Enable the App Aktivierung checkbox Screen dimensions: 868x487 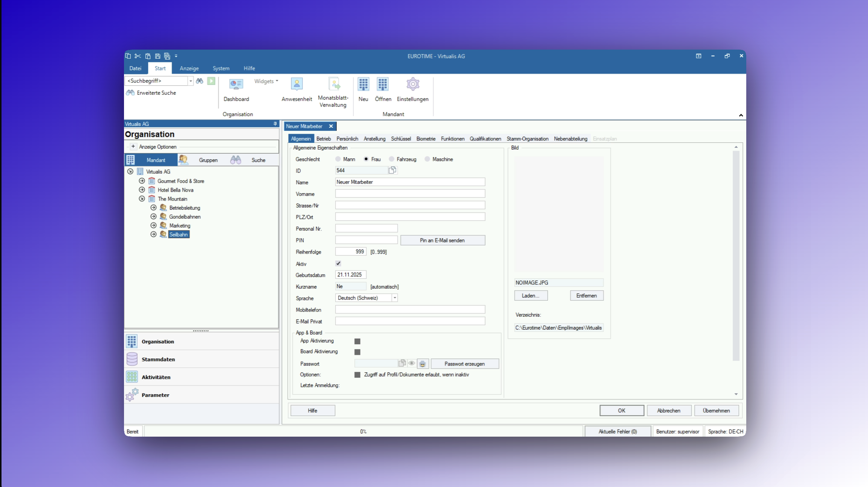[357, 342]
